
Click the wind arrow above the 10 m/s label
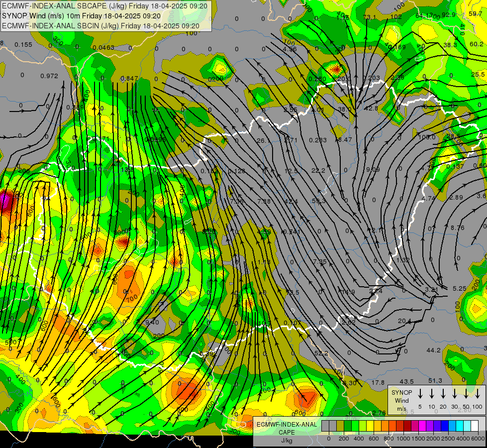point(431,393)
